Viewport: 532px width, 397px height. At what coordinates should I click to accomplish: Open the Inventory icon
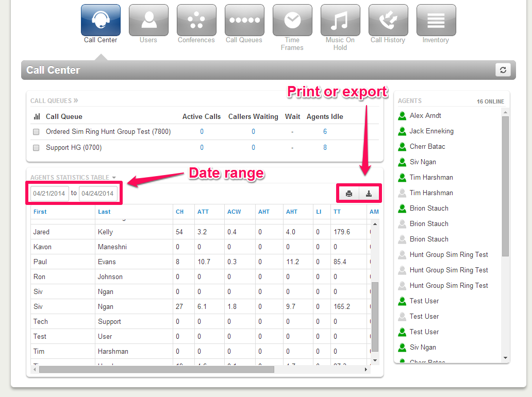pos(436,20)
